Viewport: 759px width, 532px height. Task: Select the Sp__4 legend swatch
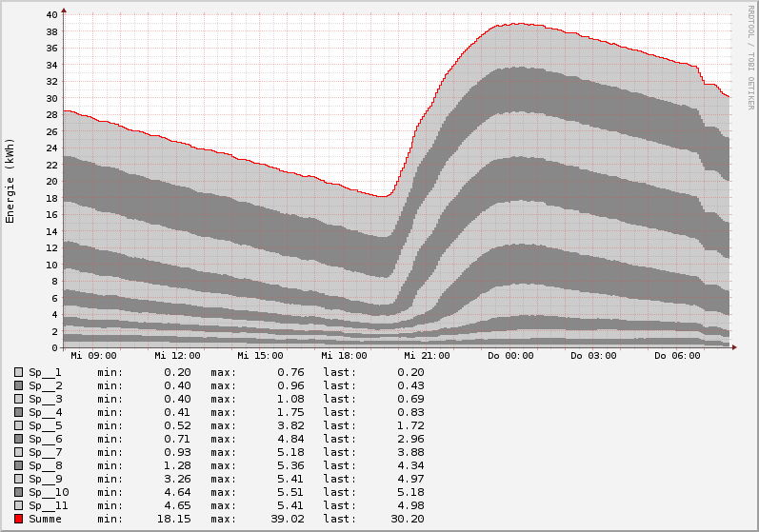tap(19, 412)
